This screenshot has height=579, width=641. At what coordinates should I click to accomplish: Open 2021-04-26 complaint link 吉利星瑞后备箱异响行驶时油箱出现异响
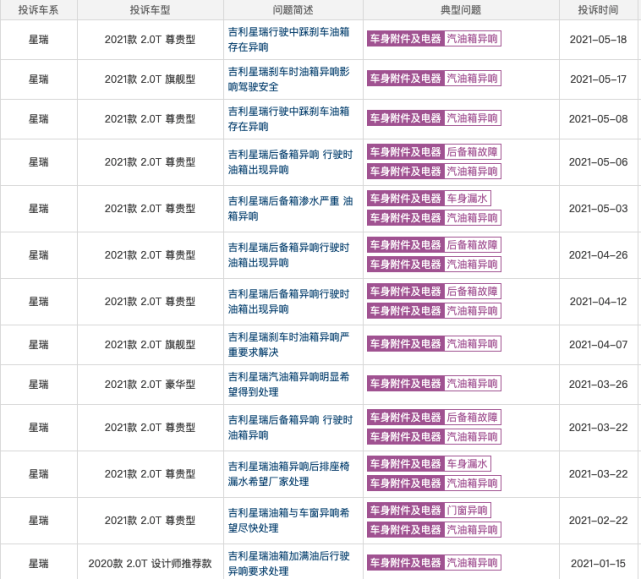(x=289, y=255)
